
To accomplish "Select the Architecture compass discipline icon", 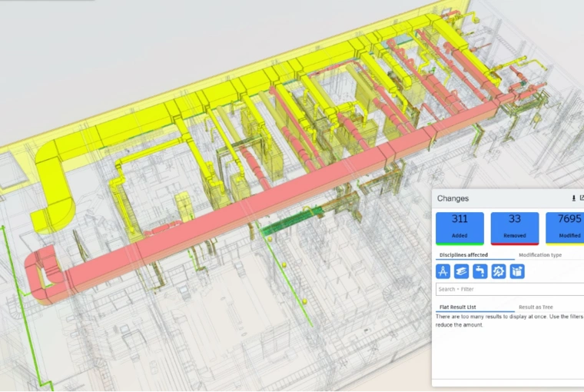I will 443,271.
